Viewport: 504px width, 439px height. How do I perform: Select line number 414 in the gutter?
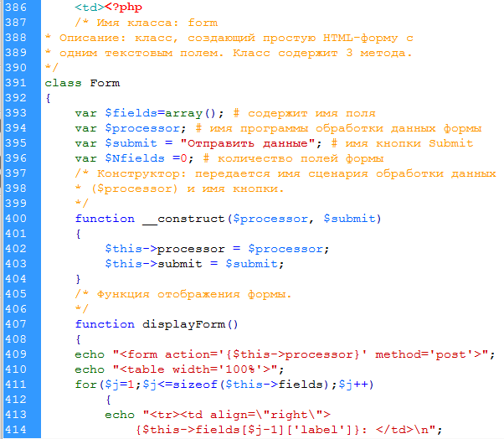(14, 430)
